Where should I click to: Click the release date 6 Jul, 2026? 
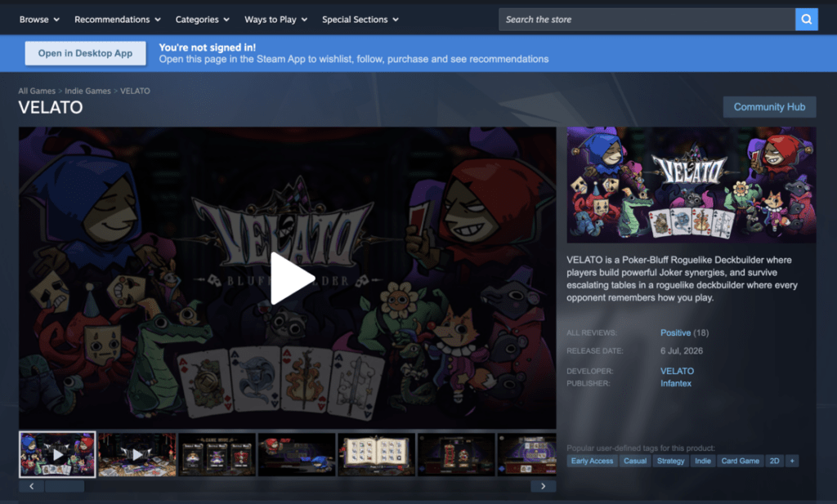tap(682, 350)
